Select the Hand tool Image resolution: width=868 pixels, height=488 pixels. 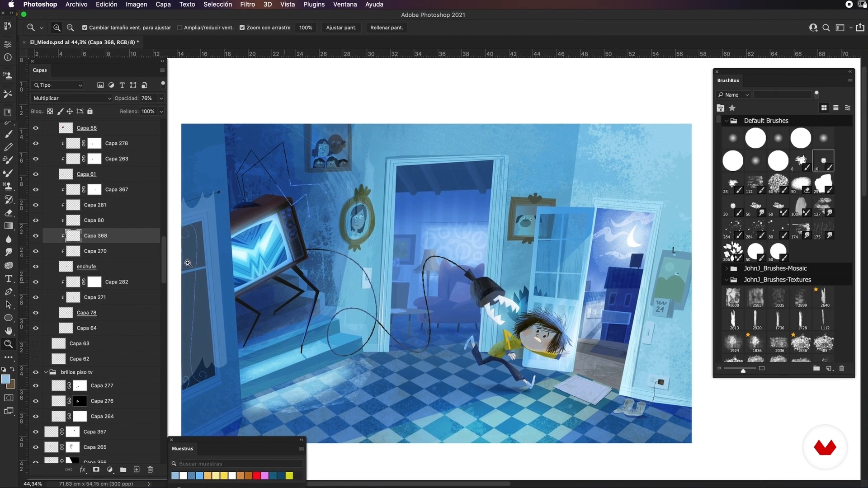pyautogui.click(x=8, y=331)
